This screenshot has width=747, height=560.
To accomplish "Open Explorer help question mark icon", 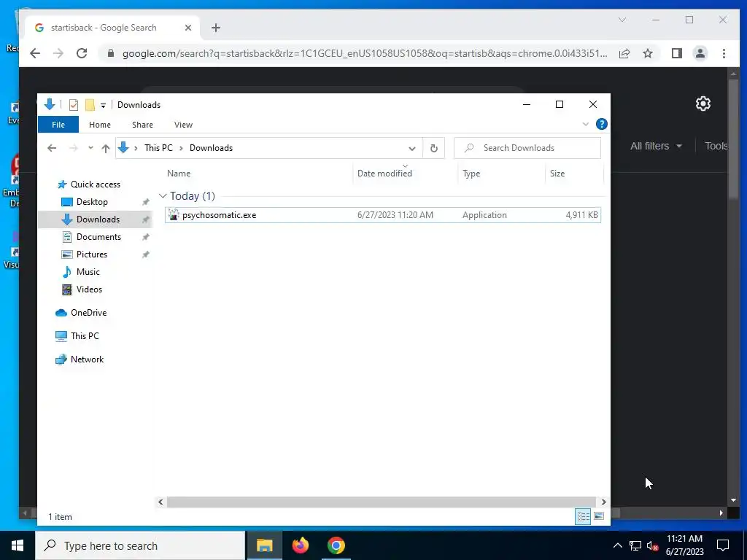I will point(602,124).
